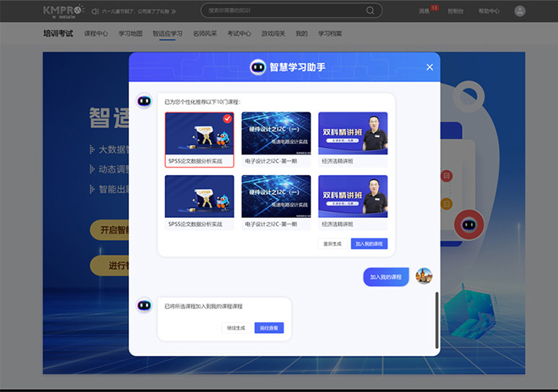The height and width of the screenshot is (392, 558).
Task: Click the user's 加入我的课程 chat bubble
Action: [386, 277]
